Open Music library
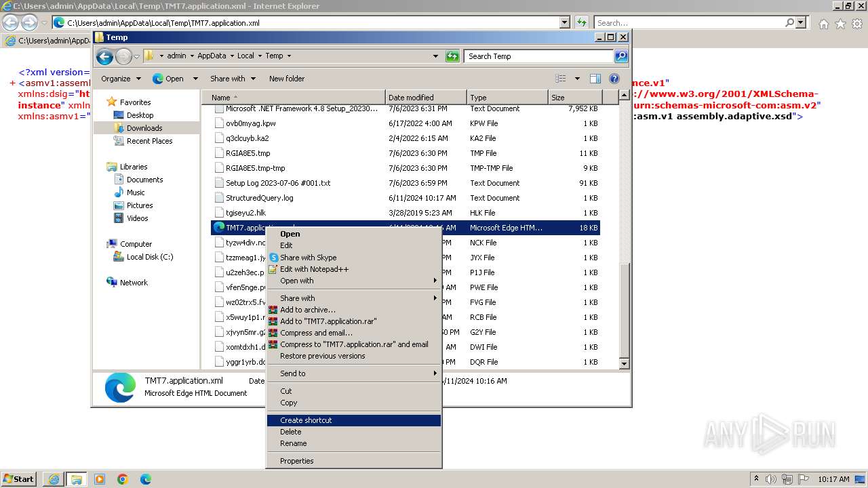Image resolution: width=868 pixels, height=488 pixels. [x=136, y=192]
